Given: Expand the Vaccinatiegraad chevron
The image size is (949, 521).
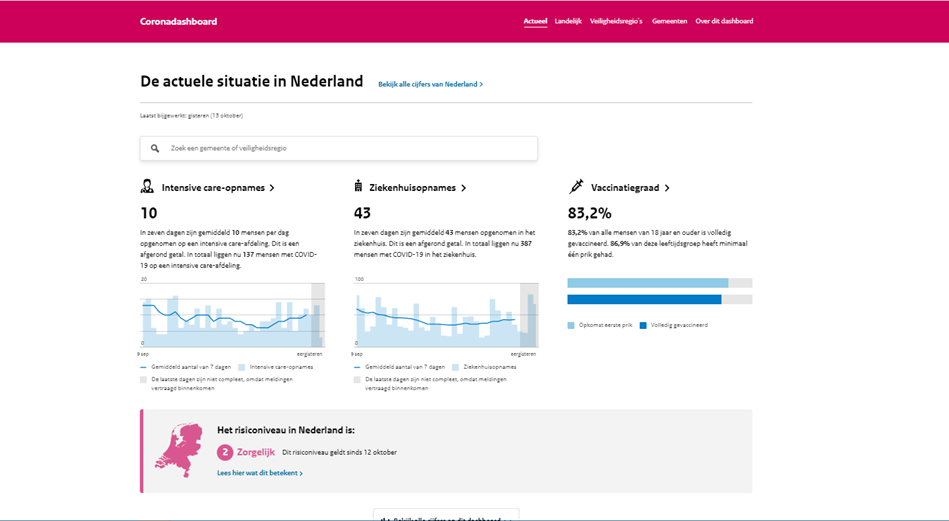Looking at the screenshot, I should point(667,188).
